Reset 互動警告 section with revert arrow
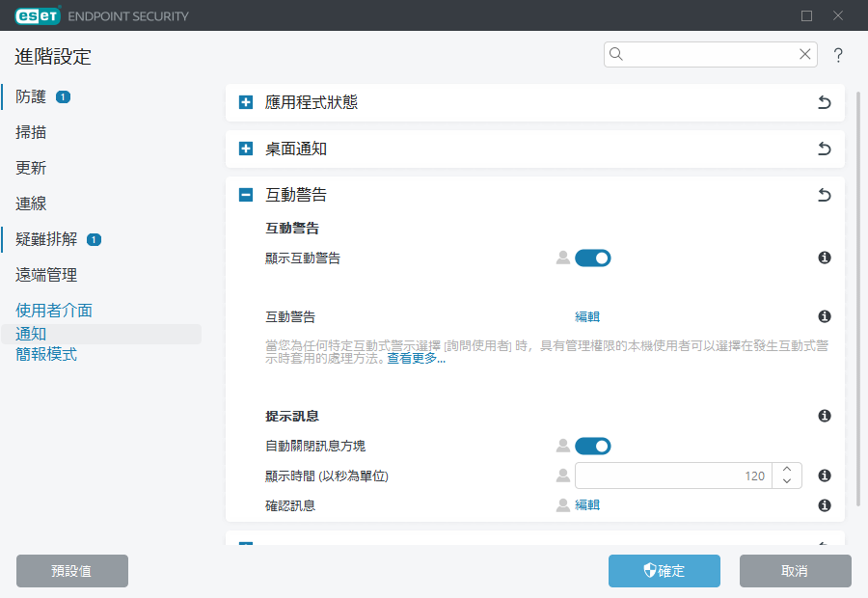Image resolution: width=868 pixels, height=598 pixels. click(x=824, y=195)
